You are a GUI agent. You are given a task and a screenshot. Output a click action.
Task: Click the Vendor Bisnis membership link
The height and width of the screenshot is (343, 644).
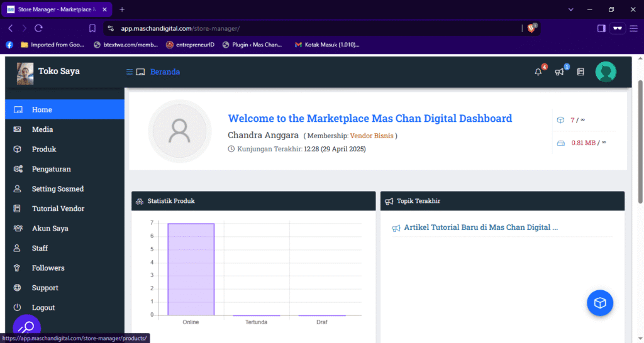click(371, 136)
